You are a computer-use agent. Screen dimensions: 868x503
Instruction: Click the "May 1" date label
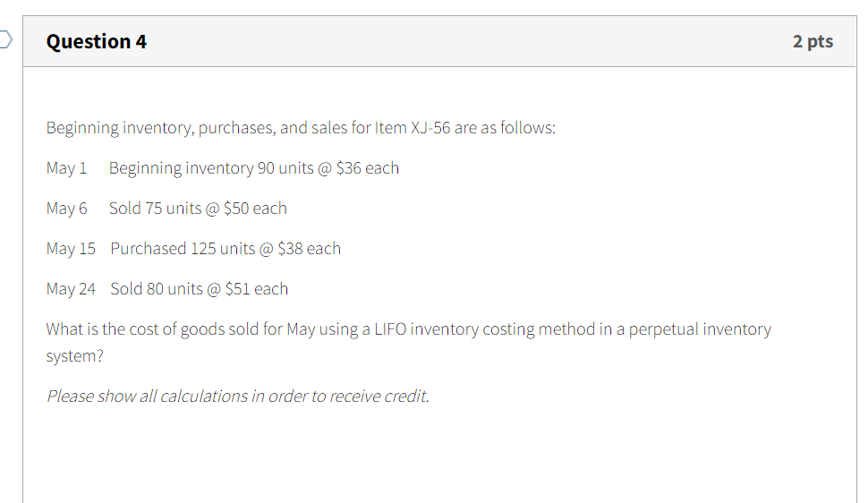point(67,168)
